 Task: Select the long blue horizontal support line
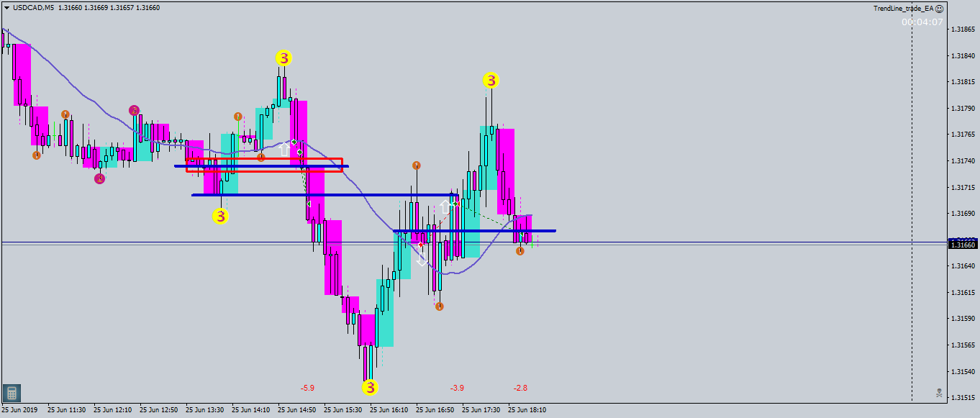click(x=475, y=230)
